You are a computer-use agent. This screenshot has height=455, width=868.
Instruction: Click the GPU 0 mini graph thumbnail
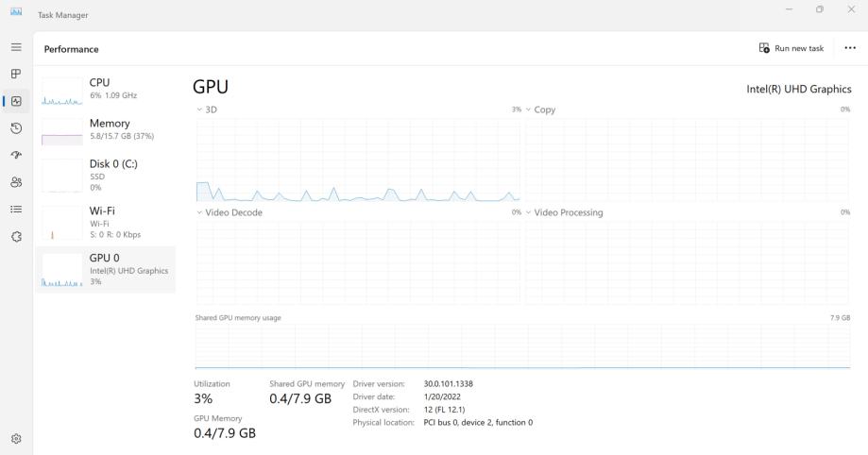click(x=62, y=270)
